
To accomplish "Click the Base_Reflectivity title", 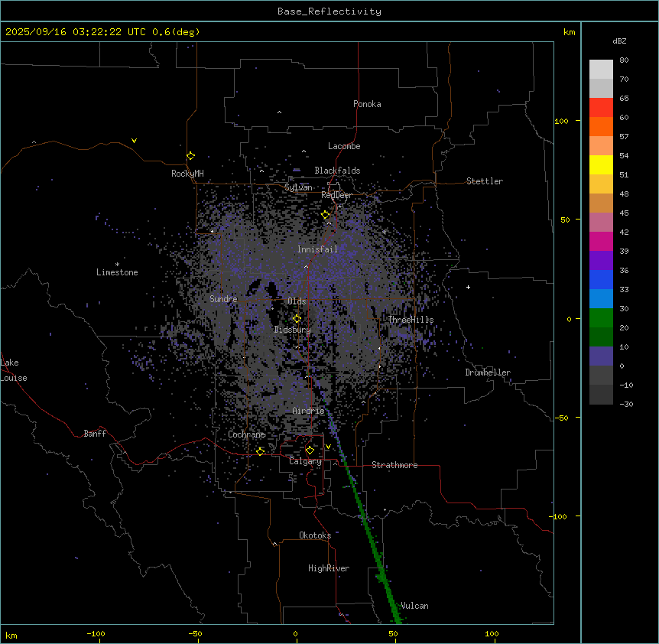I will click(x=329, y=11).
